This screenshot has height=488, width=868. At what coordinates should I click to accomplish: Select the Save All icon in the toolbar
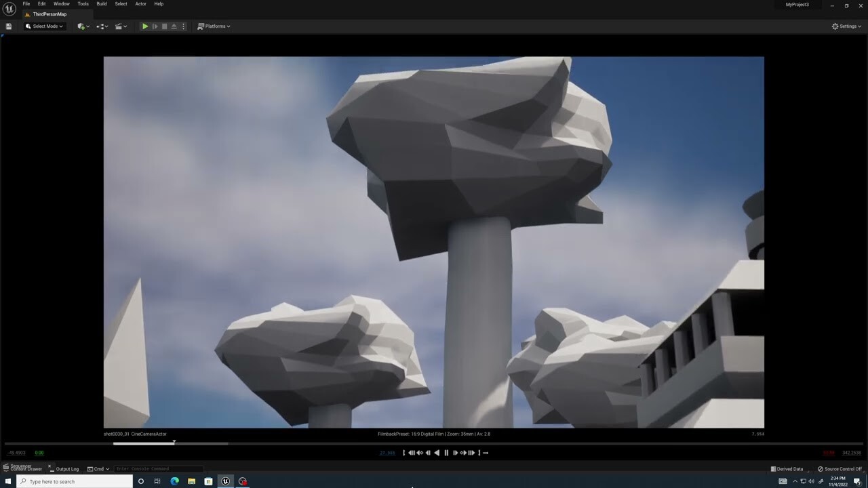click(8, 26)
